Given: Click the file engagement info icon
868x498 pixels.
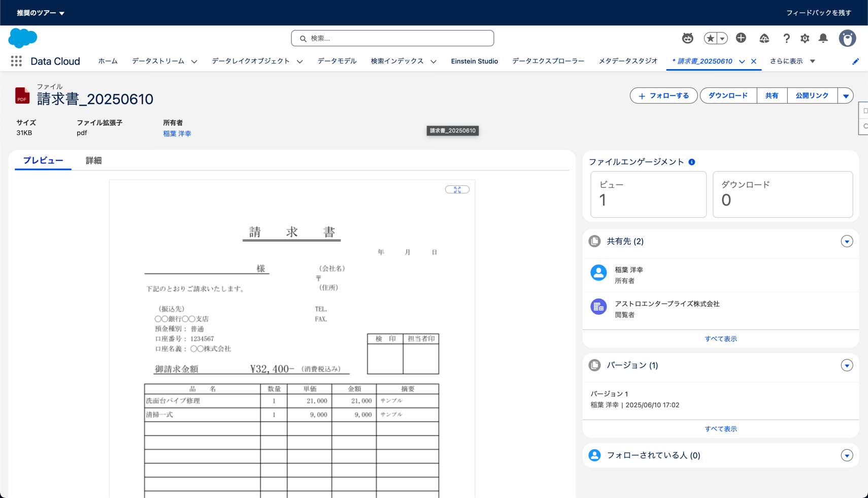Looking at the screenshot, I should (691, 162).
